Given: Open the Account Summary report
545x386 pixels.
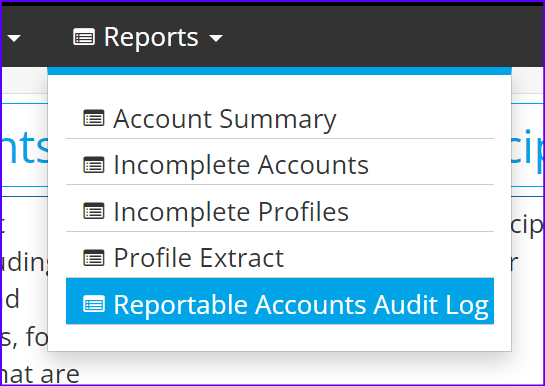Looking at the screenshot, I should click(280, 118).
